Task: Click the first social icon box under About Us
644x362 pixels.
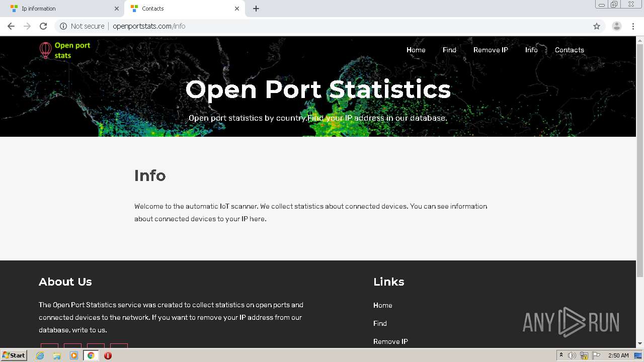Action: pos(49,346)
